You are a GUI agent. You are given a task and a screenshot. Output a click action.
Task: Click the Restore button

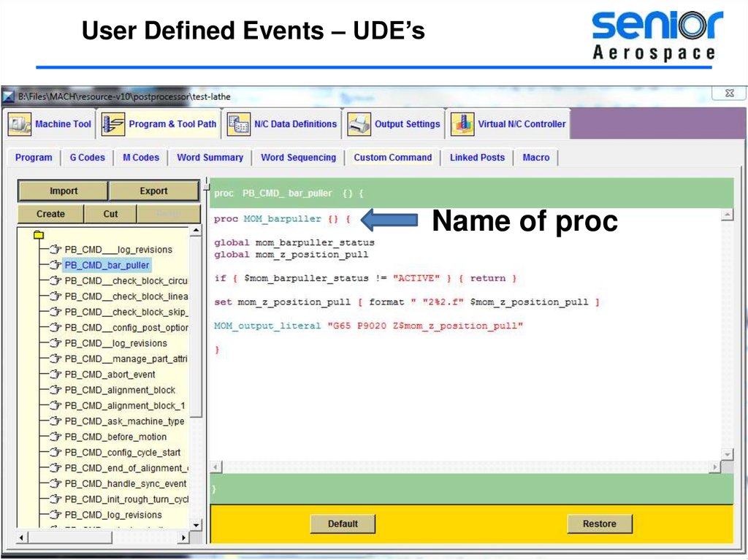pos(600,523)
